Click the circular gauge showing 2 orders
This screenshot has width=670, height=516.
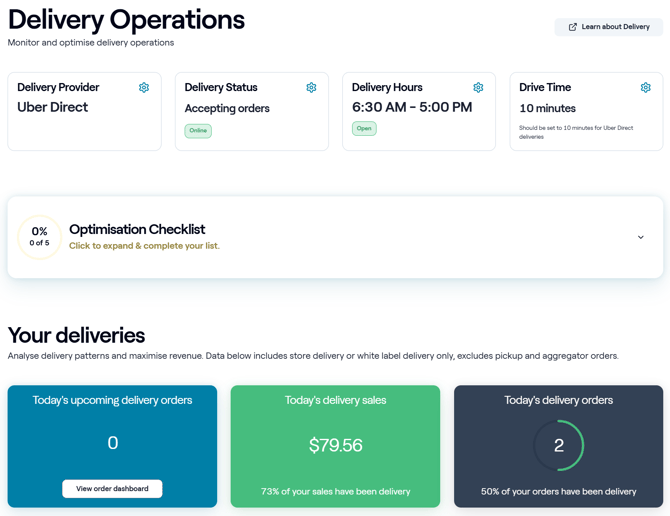558,446
